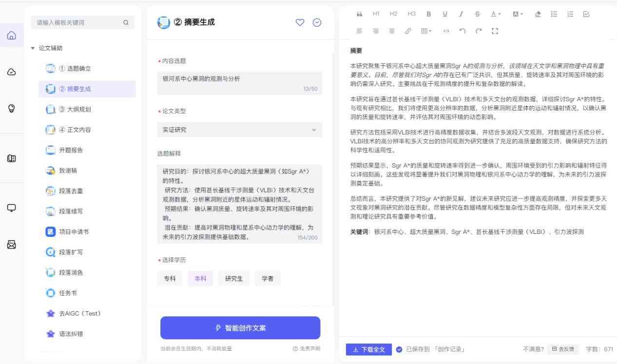
Task: Apply H1 heading format
Action: 376,14
